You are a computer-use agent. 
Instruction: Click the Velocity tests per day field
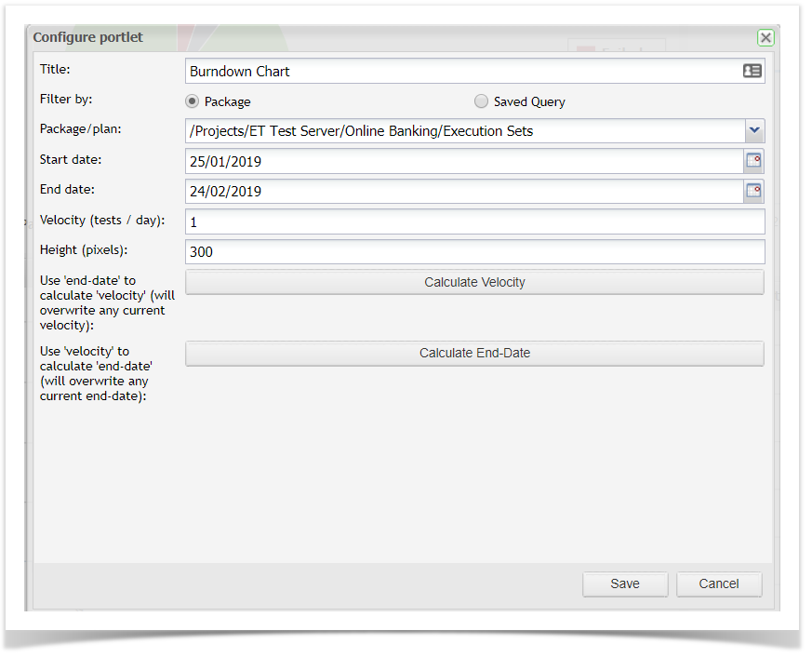point(474,221)
